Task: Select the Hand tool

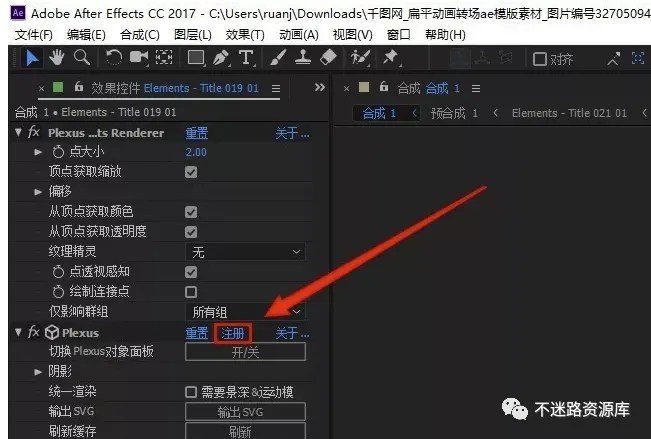Action: [56, 58]
